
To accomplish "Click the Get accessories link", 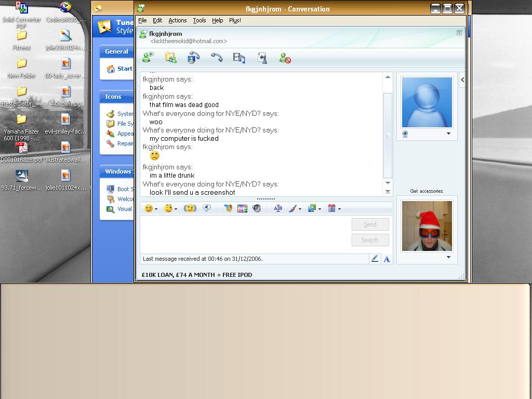I will coord(426,191).
